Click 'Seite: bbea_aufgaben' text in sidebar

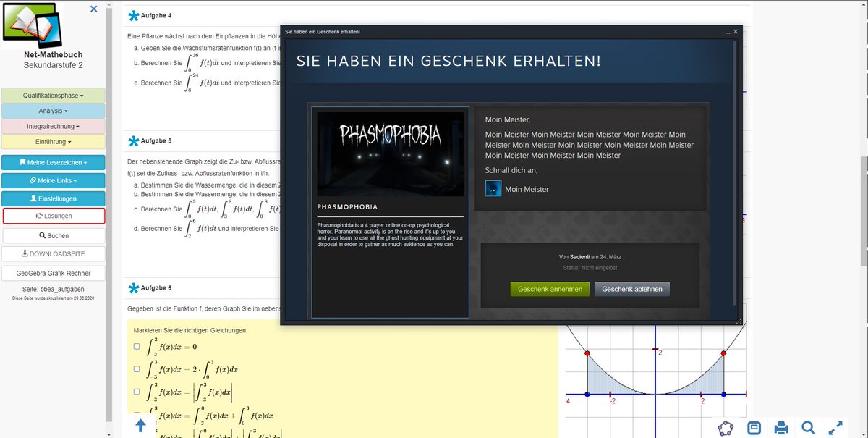[54, 289]
